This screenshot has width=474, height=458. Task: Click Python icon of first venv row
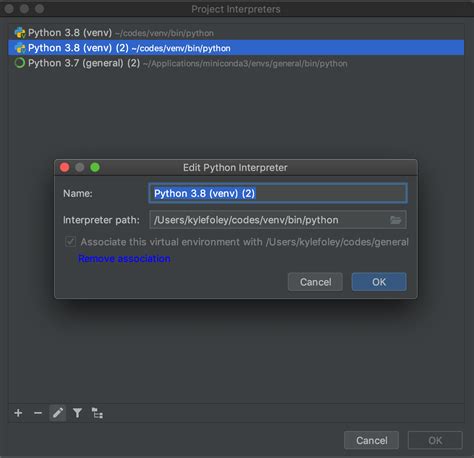[x=20, y=33]
